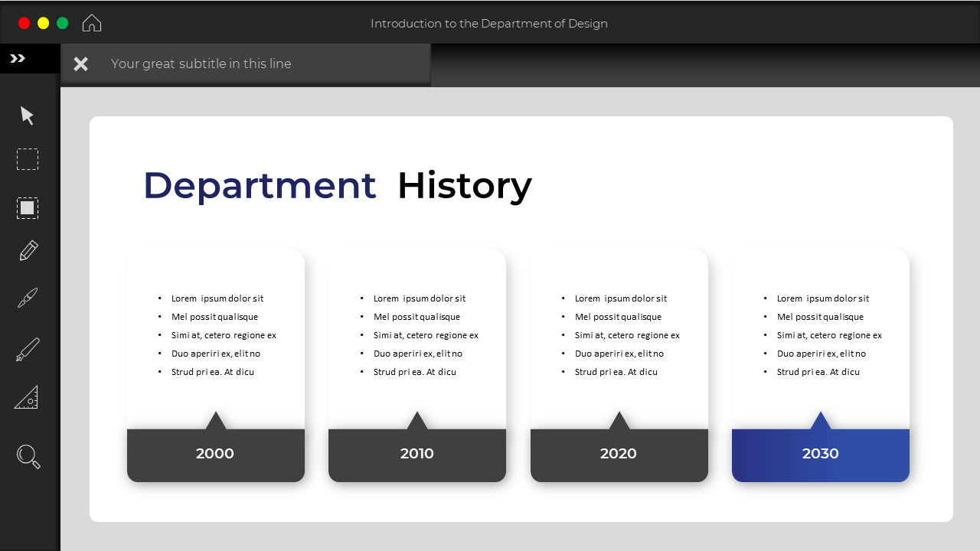Pick the Pencil tool
The height and width of the screenshot is (551, 980).
pyautogui.click(x=27, y=250)
